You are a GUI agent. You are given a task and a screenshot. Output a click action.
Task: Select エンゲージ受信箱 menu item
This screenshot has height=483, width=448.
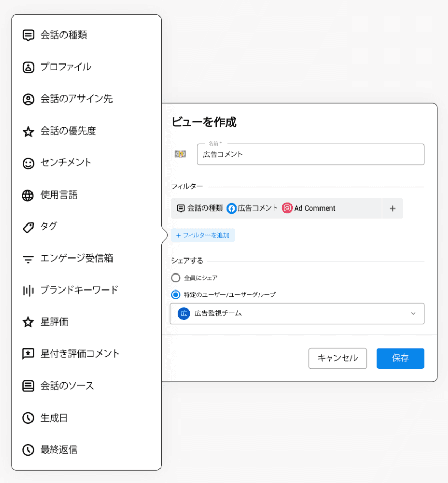tap(76, 259)
